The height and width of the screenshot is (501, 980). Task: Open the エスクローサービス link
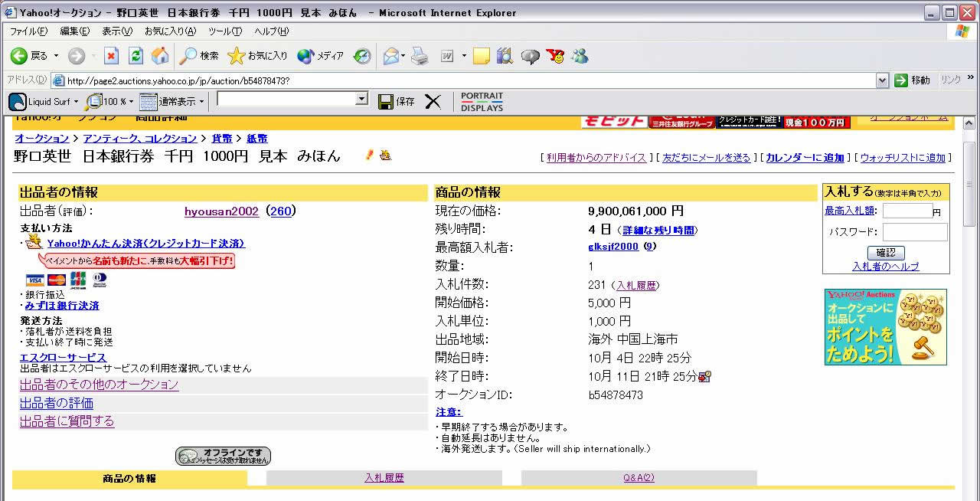(63, 358)
